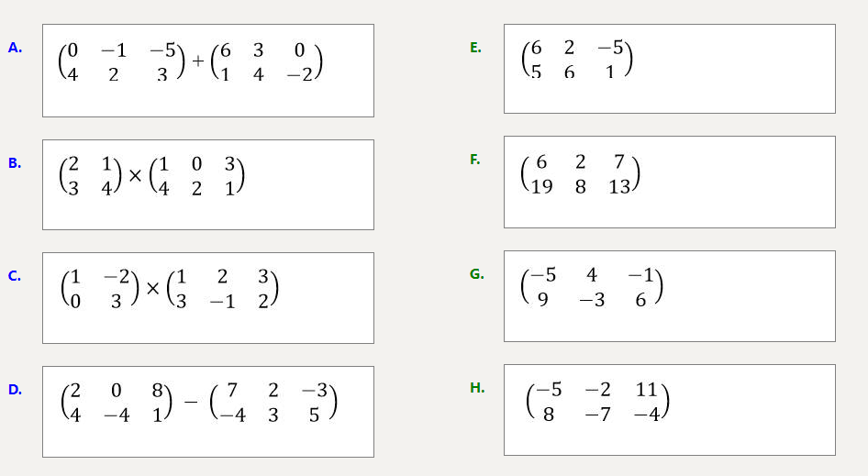Select the matrix multiplication card C
Image resolution: width=868 pixels, height=476 pixels.
pos(208,298)
